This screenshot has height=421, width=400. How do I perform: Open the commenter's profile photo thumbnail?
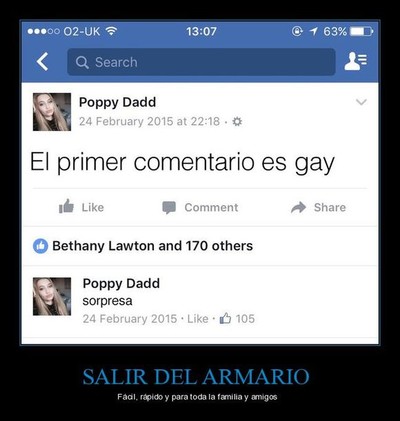pyautogui.click(x=52, y=296)
